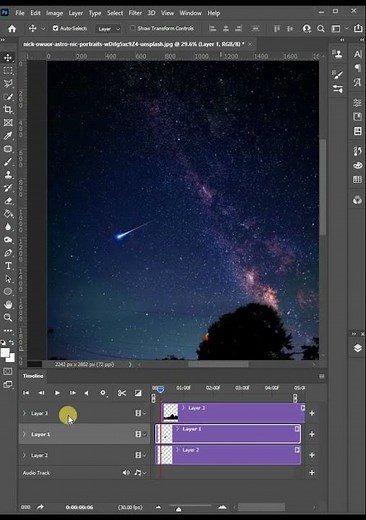The width and height of the screenshot is (366, 520).
Task: Select the Move tool
Action: coord(8,57)
